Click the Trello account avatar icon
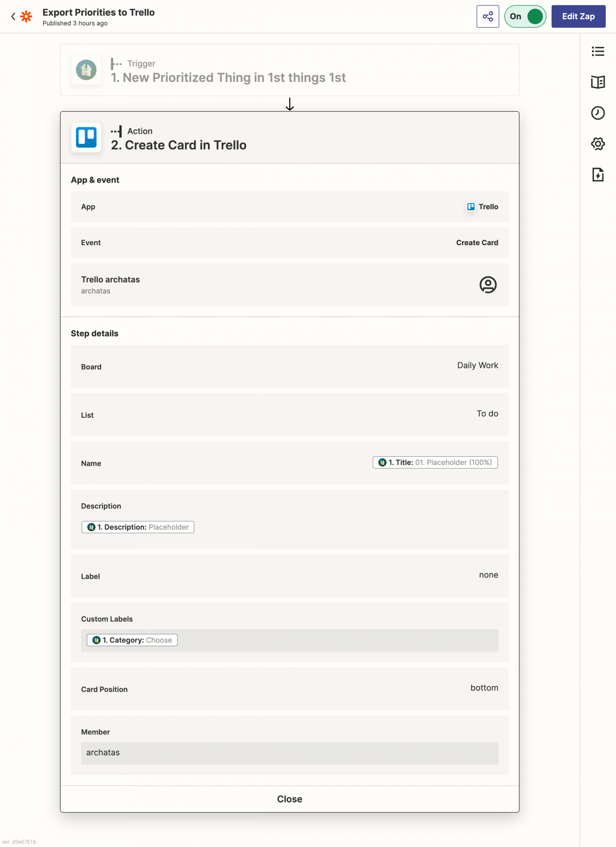616x847 pixels. 488,285
